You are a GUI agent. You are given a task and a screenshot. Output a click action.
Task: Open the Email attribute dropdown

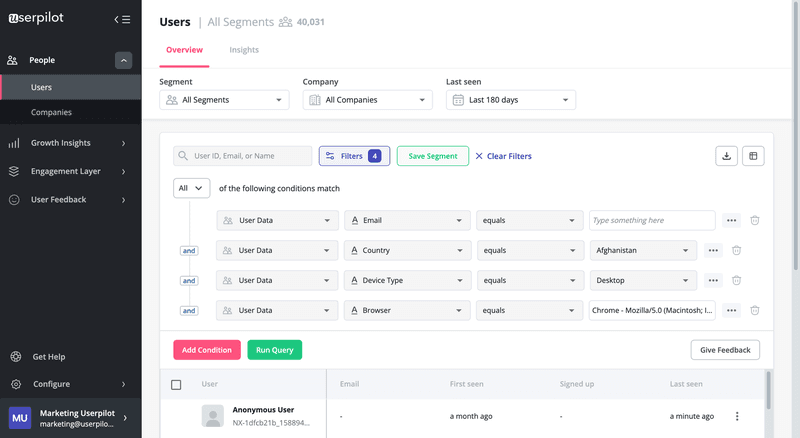[x=407, y=221]
